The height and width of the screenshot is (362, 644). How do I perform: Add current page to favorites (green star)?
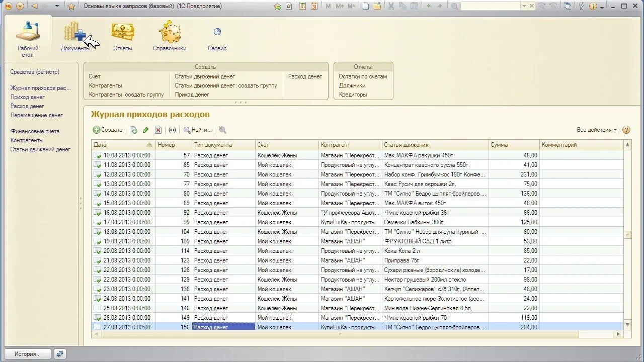pos(277,7)
